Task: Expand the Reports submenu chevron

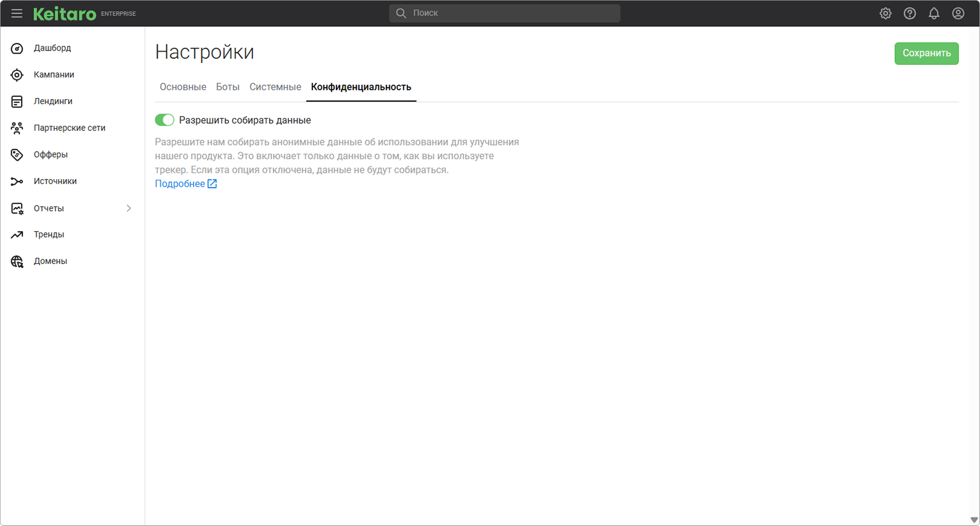Action: pyautogui.click(x=128, y=208)
